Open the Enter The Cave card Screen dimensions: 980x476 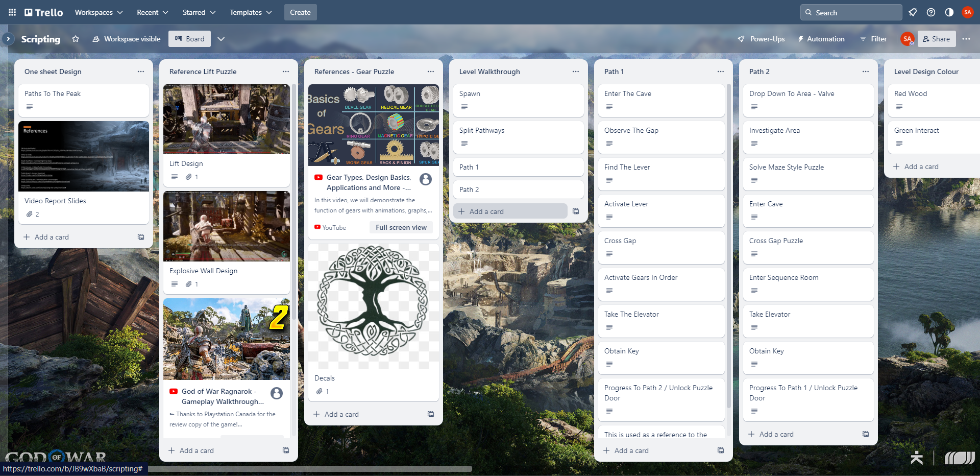[661, 101]
